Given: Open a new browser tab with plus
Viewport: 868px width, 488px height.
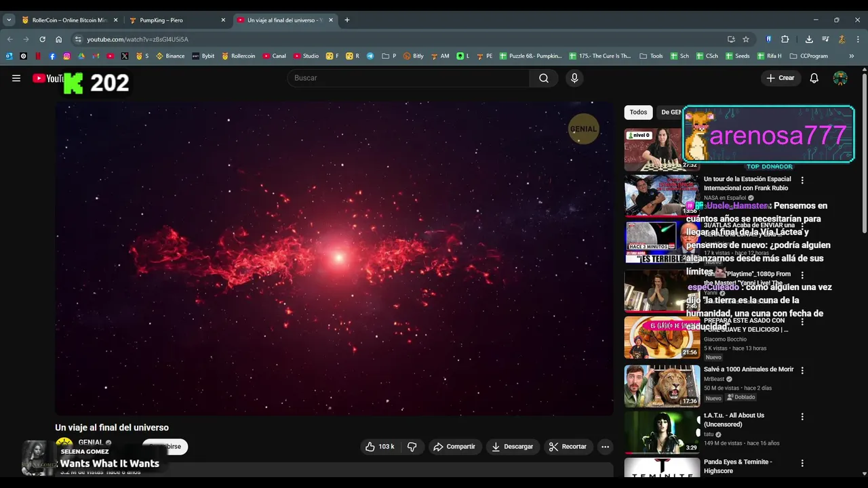Looking at the screenshot, I should click(347, 20).
